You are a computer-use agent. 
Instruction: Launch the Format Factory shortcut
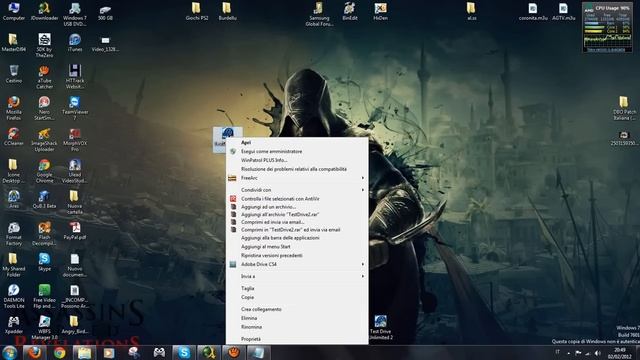coord(13,234)
